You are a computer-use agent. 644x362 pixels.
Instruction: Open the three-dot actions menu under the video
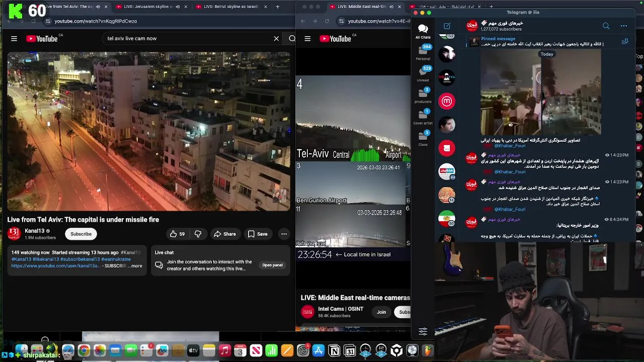(284, 234)
